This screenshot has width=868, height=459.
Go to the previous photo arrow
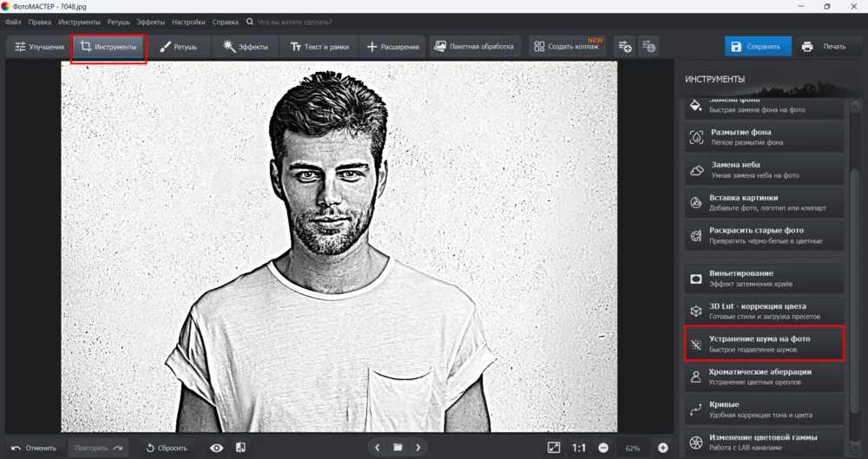(x=377, y=448)
